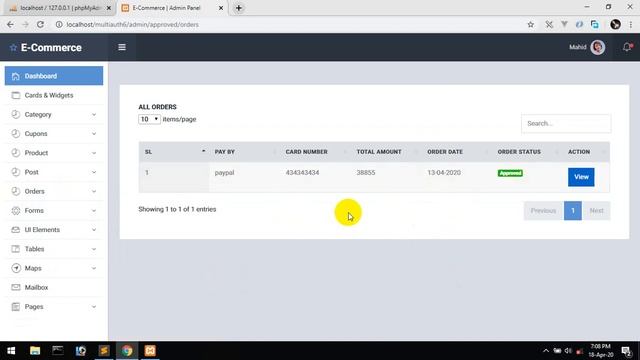Open Chrome profile avatar icon

(x=615, y=24)
